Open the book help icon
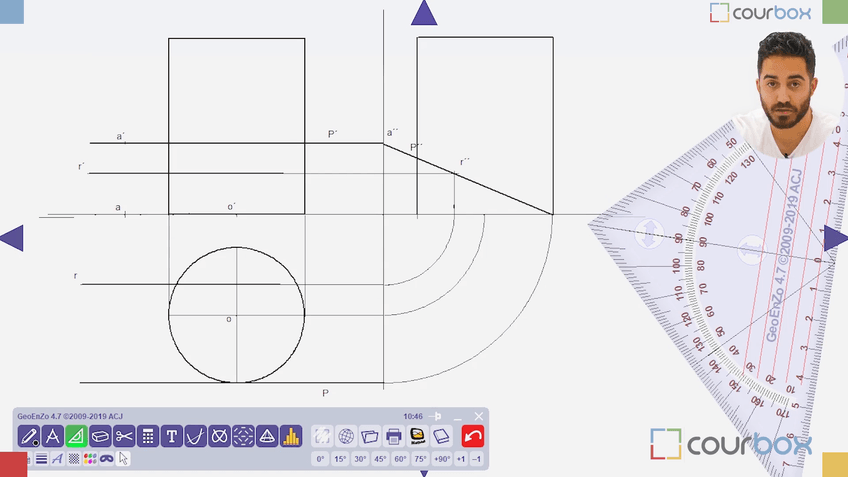The image size is (848, 477). pyautogui.click(x=441, y=436)
